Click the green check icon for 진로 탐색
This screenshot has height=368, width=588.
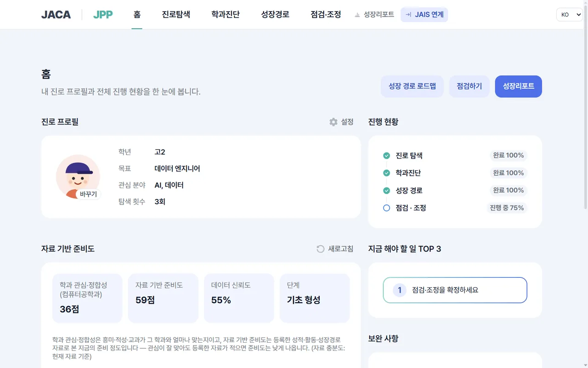point(386,155)
